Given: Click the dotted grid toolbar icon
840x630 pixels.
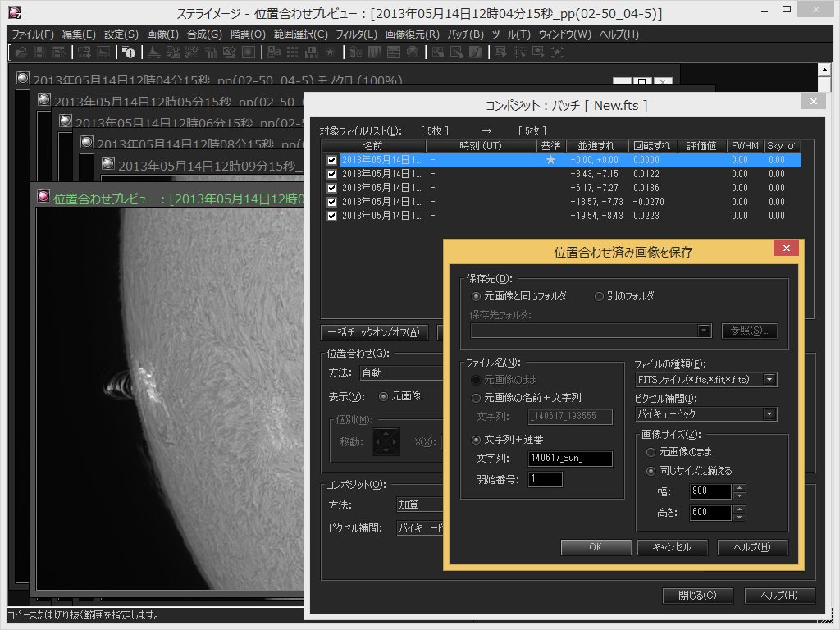Looking at the screenshot, I should tap(292, 52).
